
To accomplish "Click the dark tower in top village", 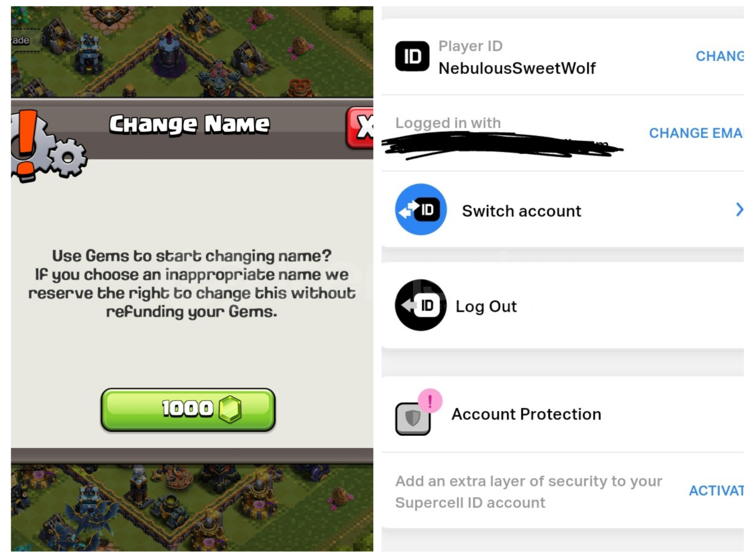I will (x=170, y=54).
